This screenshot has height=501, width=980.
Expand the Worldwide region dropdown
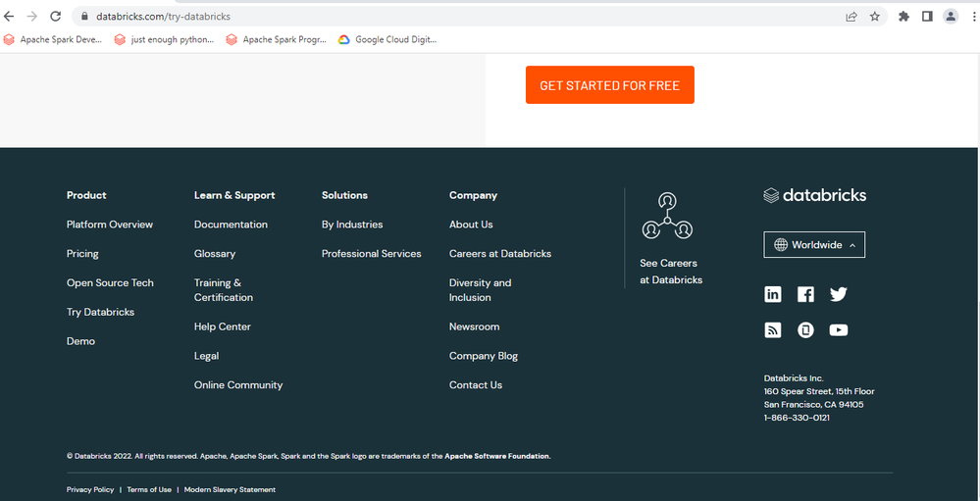pyautogui.click(x=814, y=245)
